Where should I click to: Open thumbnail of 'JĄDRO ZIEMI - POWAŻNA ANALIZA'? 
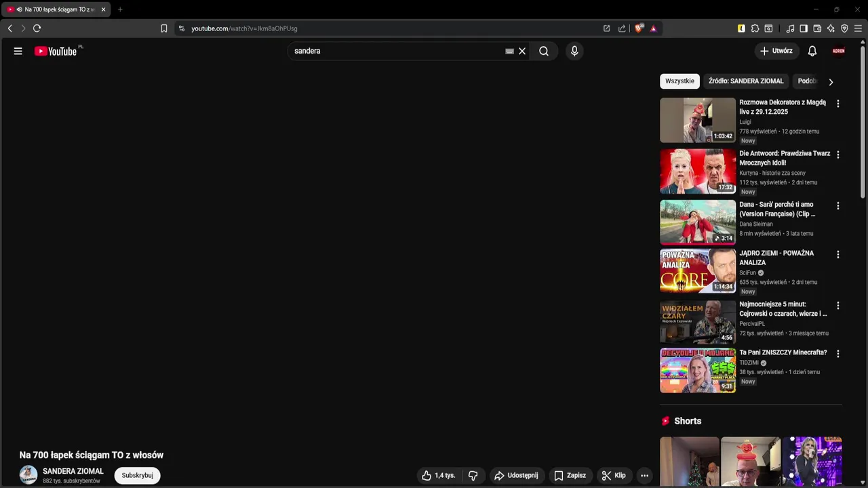point(698,271)
